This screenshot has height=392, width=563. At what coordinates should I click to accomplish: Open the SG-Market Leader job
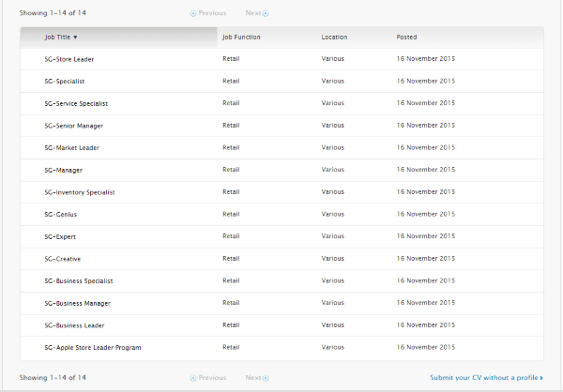[71, 148]
